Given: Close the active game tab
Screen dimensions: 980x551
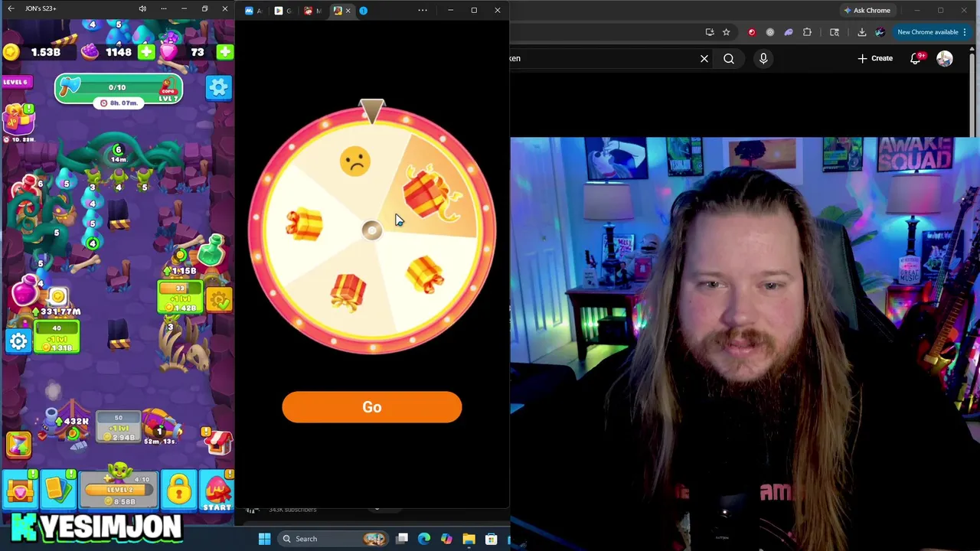Looking at the screenshot, I should pyautogui.click(x=348, y=11).
